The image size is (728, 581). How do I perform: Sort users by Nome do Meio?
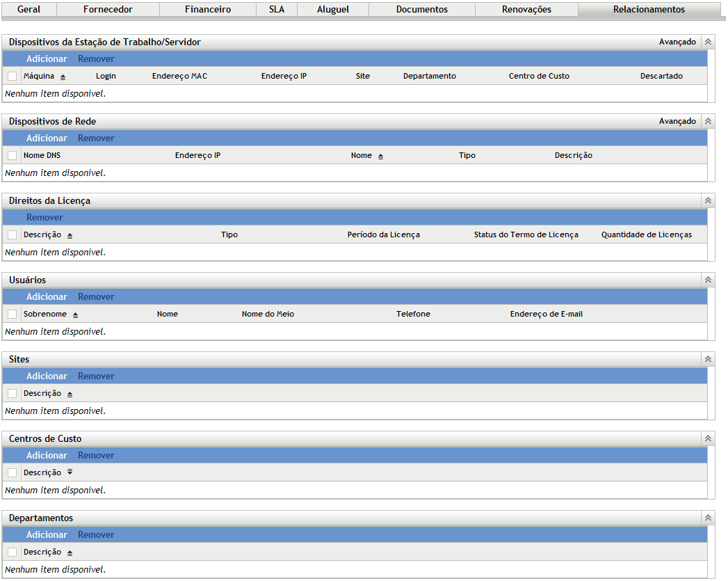coord(268,315)
